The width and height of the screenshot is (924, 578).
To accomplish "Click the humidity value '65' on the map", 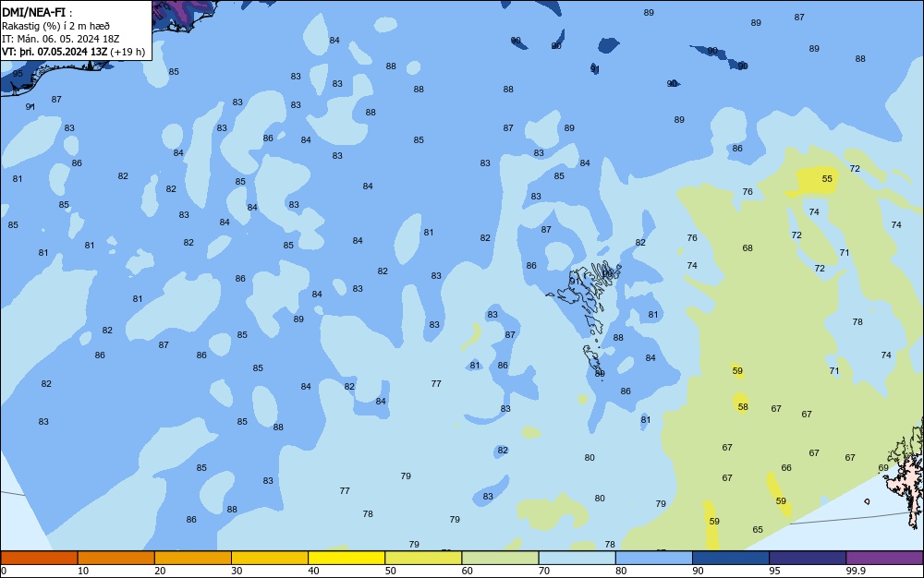I will click(758, 529).
